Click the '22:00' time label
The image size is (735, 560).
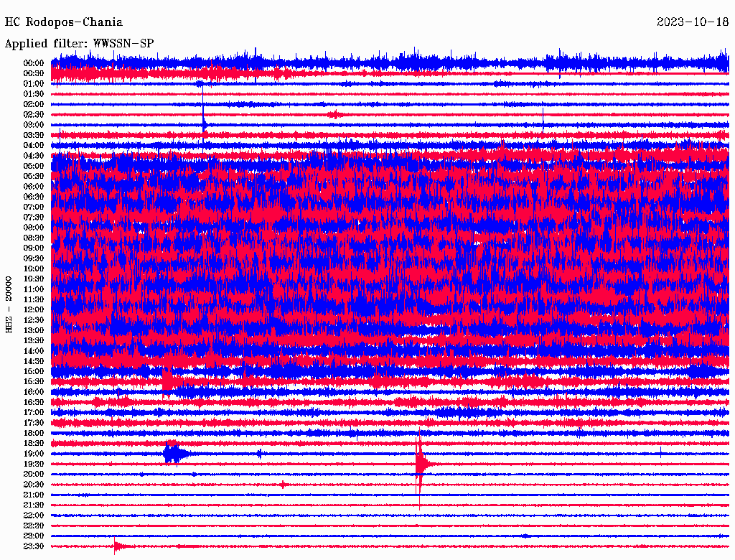point(34,515)
